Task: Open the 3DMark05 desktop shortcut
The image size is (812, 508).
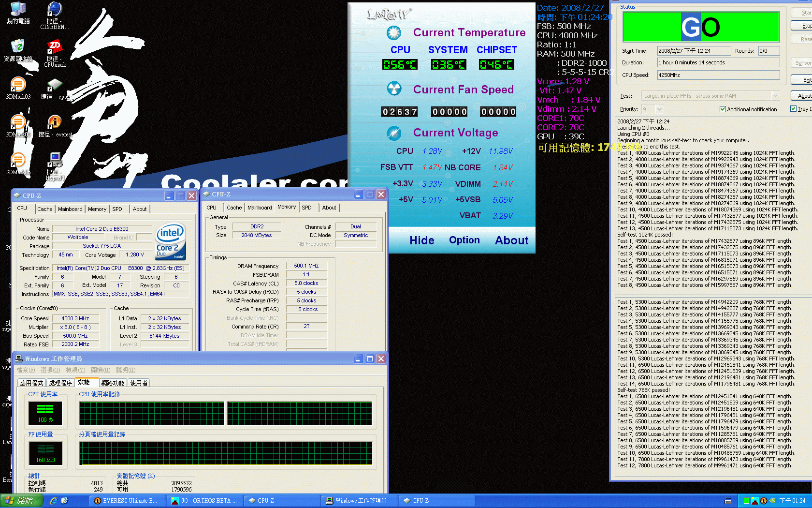Action: pyautogui.click(x=18, y=126)
